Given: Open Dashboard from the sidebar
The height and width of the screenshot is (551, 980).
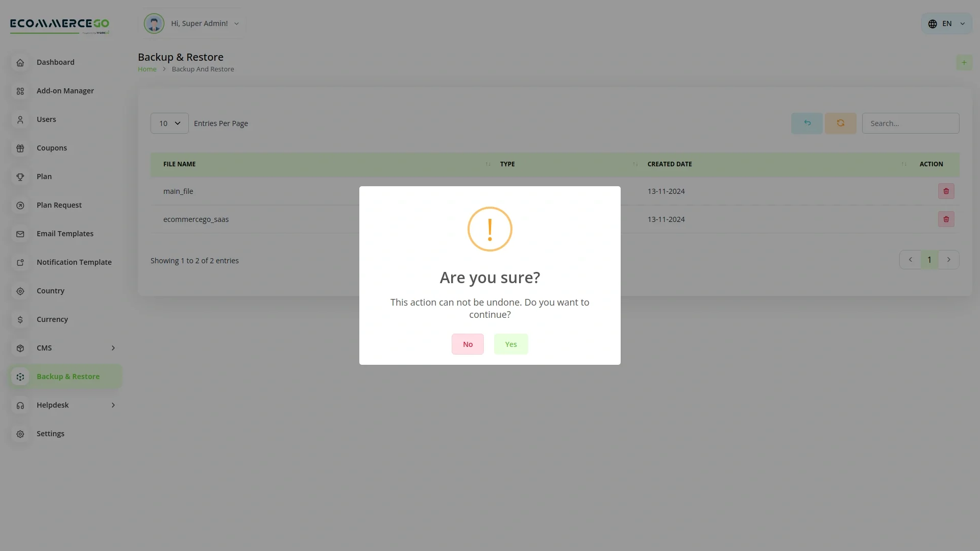Looking at the screenshot, I should 55,62.
